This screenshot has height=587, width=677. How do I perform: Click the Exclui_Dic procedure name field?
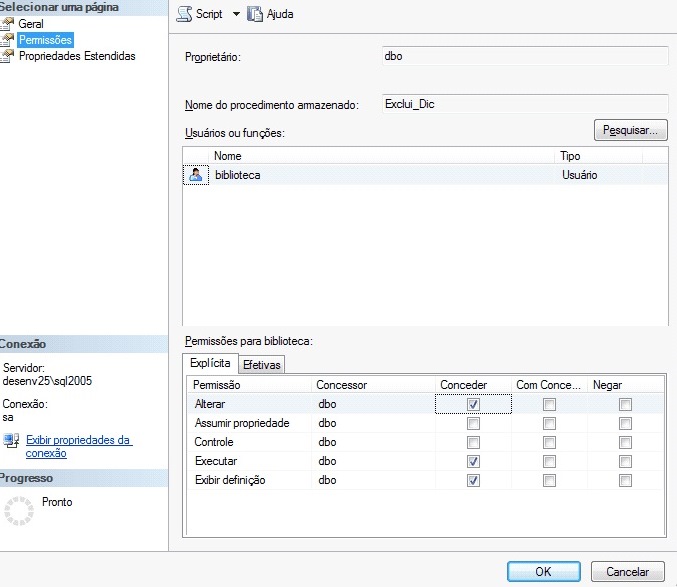(525, 104)
